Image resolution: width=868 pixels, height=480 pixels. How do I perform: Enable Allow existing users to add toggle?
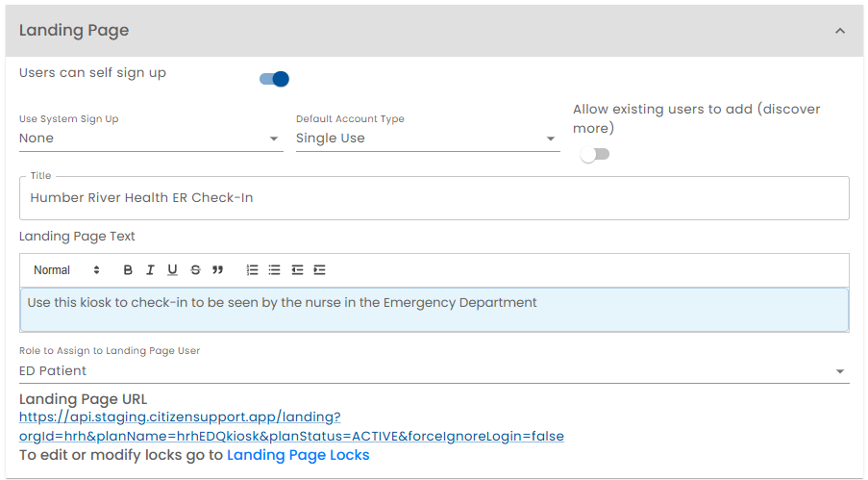tap(595, 155)
